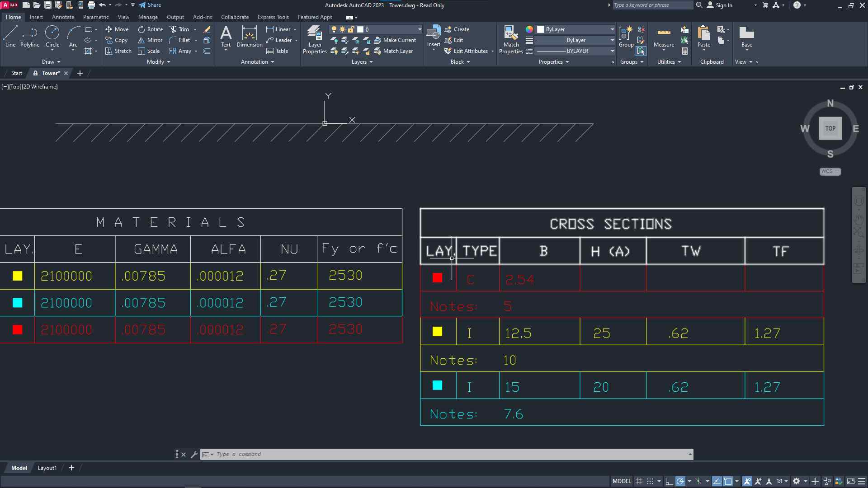Toggle drawing grid display in status bar
Screen dimensions: 868x488
pyautogui.click(x=639, y=481)
